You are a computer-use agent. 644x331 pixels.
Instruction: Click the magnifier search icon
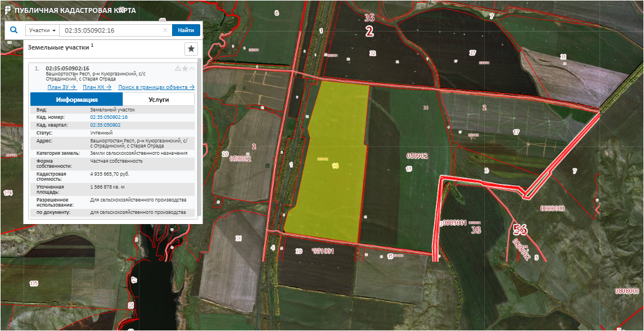click(x=14, y=30)
